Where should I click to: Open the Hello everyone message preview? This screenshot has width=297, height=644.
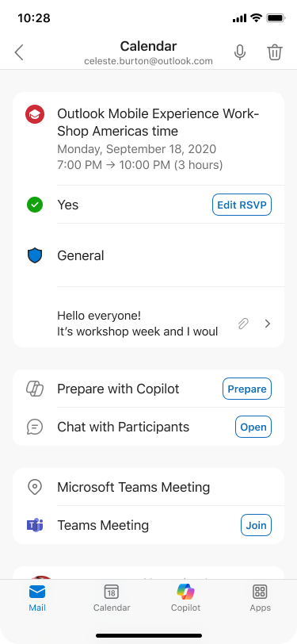click(x=138, y=324)
